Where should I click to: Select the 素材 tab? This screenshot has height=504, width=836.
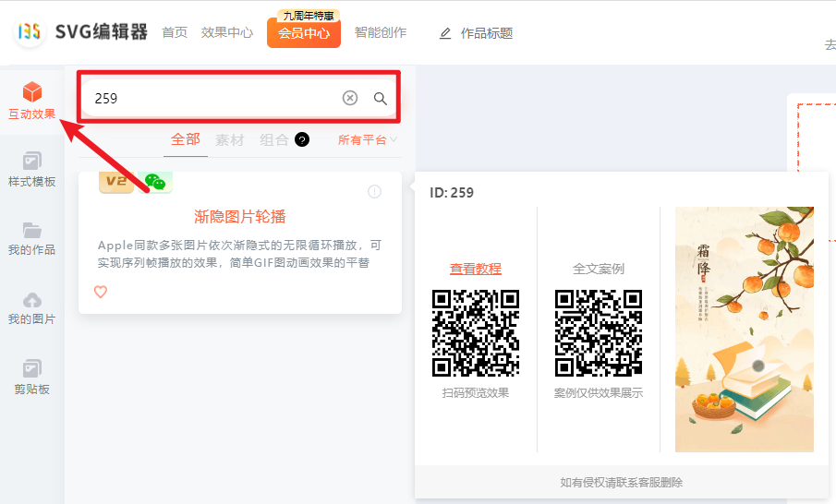coord(230,140)
